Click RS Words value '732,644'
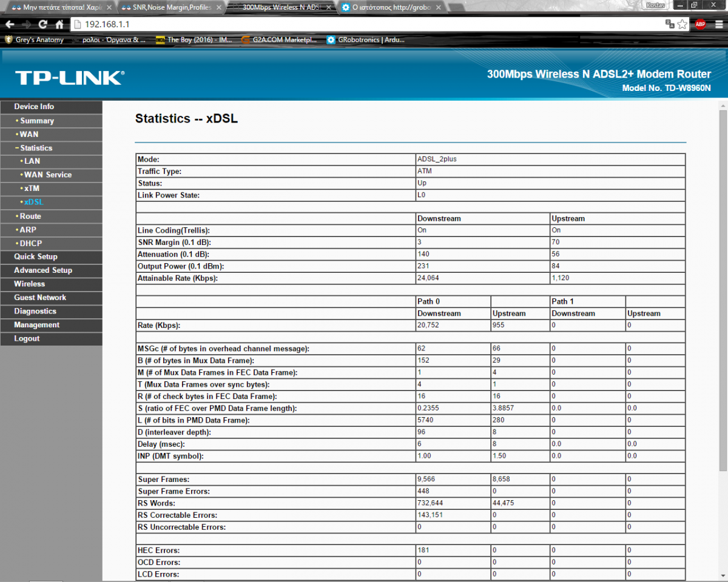This screenshot has width=728, height=582. tap(430, 503)
